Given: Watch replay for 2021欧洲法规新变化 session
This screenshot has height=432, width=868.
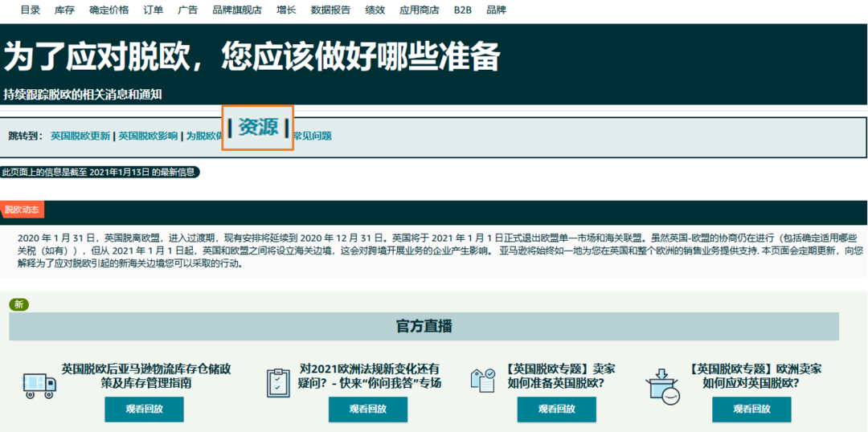Looking at the screenshot, I should click(x=367, y=409).
